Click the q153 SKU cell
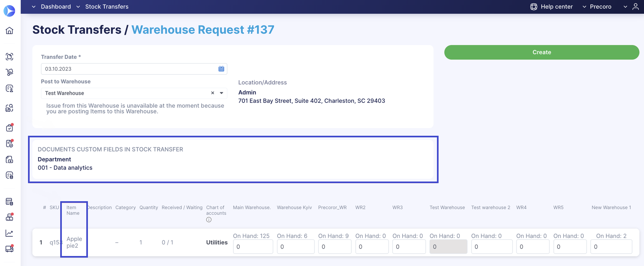The height and width of the screenshot is (266, 644). coord(55,242)
